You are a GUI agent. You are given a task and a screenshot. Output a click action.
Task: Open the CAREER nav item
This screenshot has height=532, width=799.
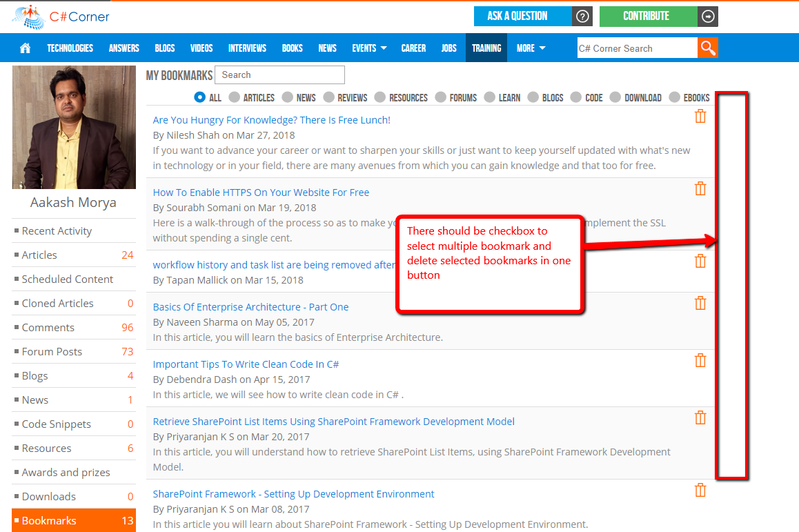click(x=413, y=48)
